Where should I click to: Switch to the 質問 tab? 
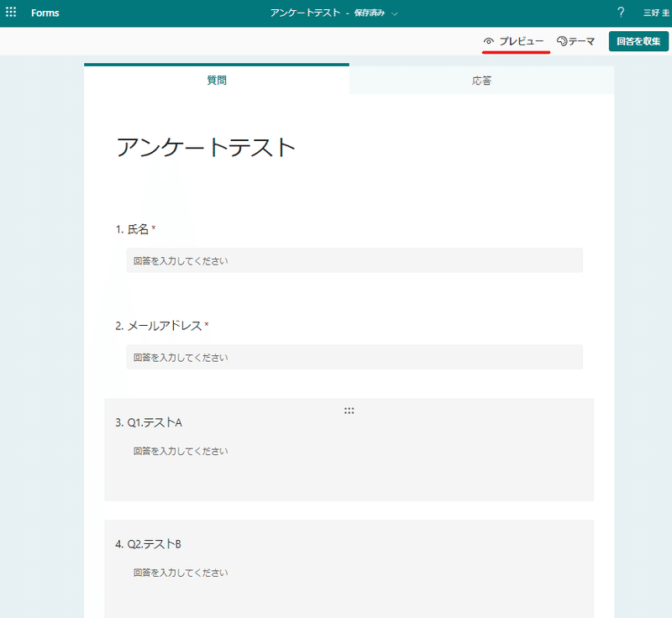coord(217,80)
